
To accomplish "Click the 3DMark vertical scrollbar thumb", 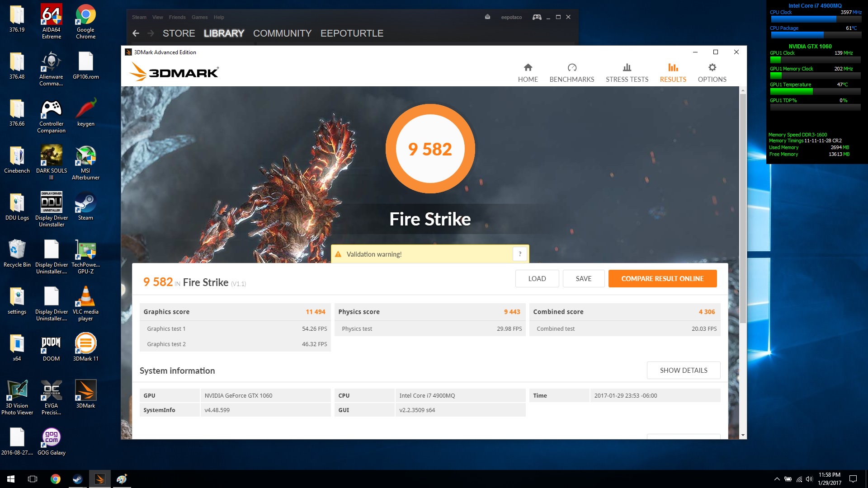I will coord(743,208).
